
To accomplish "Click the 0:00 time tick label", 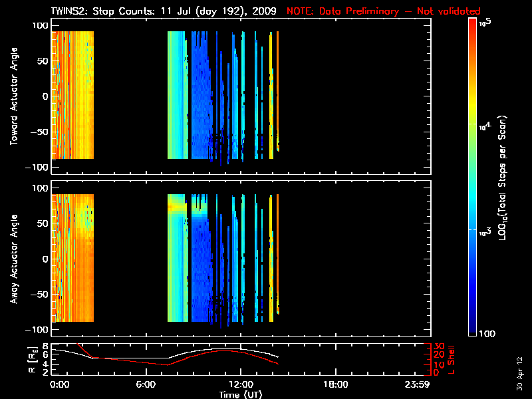I will tap(60, 384).
